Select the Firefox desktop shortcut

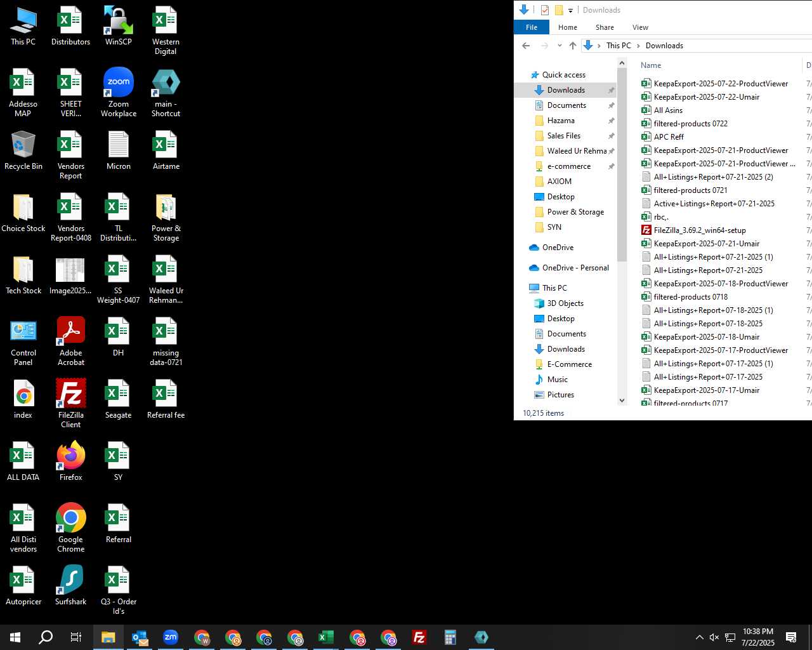click(x=70, y=461)
